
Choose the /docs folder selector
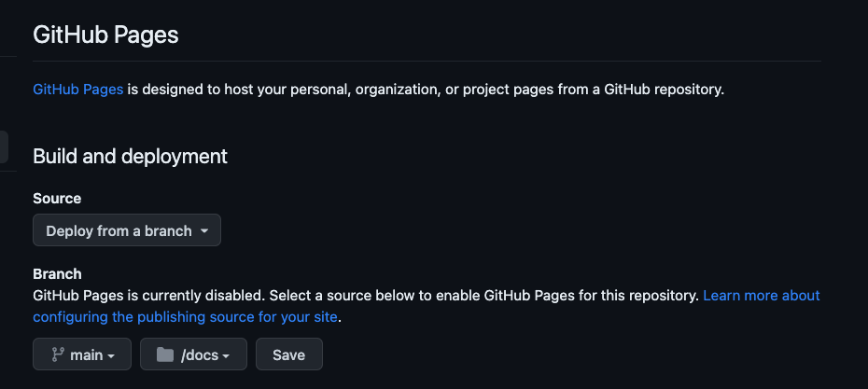pyautogui.click(x=193, y=354)
